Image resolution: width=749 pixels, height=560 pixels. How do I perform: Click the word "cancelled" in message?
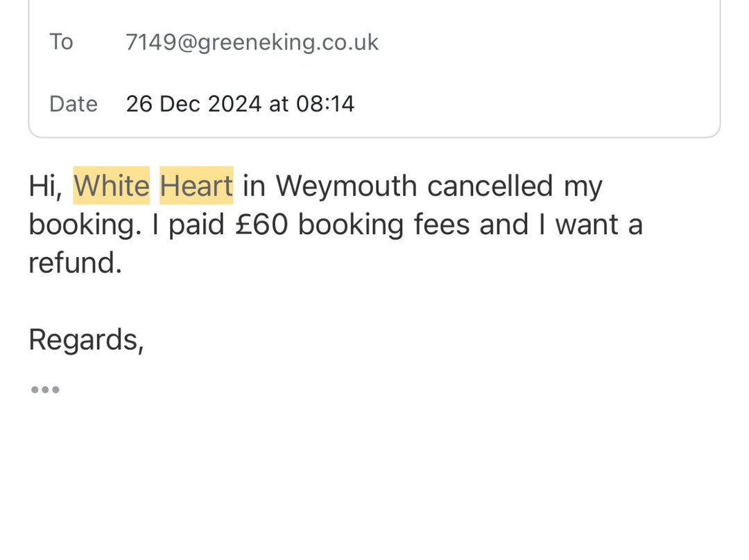point(490,186)
